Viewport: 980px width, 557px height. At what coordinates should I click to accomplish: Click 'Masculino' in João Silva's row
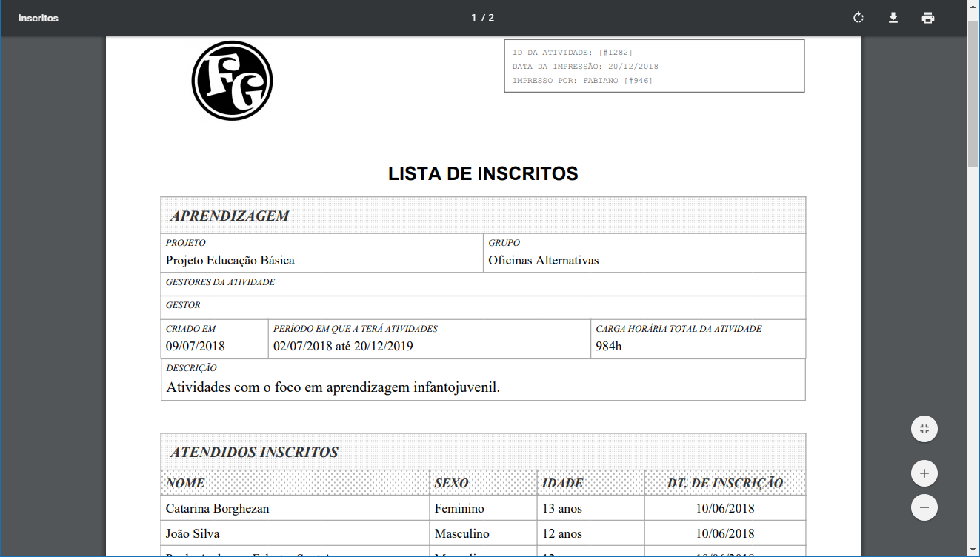pos(462,533)
